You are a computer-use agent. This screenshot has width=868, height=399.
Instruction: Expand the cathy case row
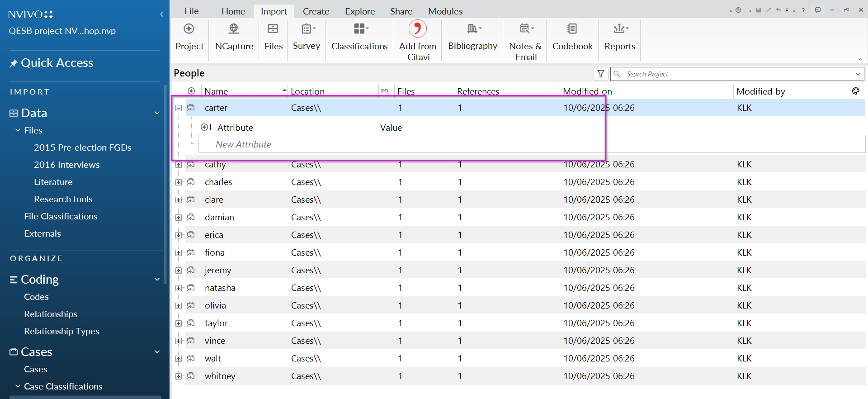(179, 165)
